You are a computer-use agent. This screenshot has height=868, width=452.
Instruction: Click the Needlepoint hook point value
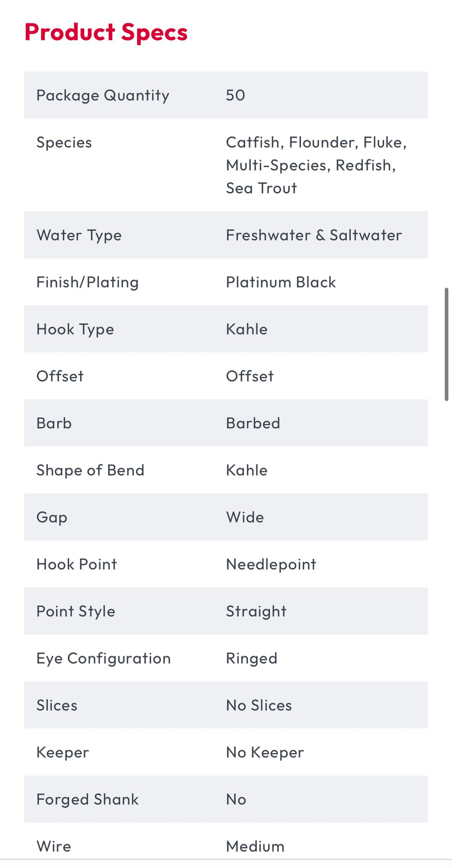271,565
